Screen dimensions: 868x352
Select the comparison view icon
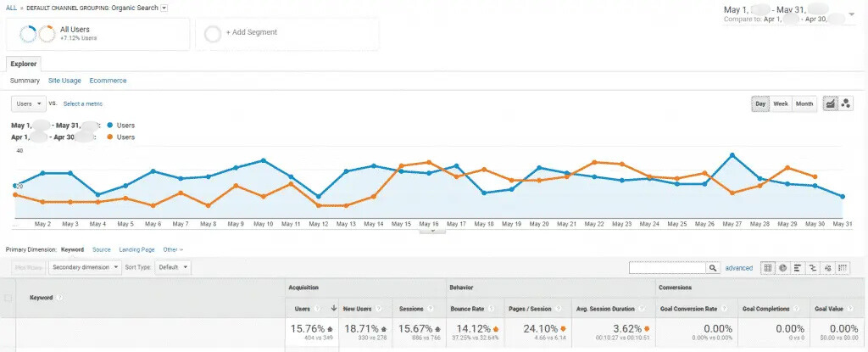tap(813, 268)
